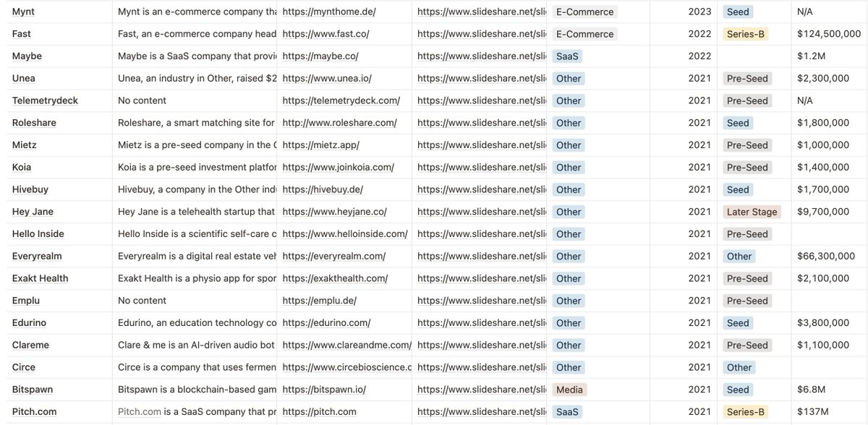
Task: Visit https://www.helloinside.com/ link
Action: (x=345, y=234)
